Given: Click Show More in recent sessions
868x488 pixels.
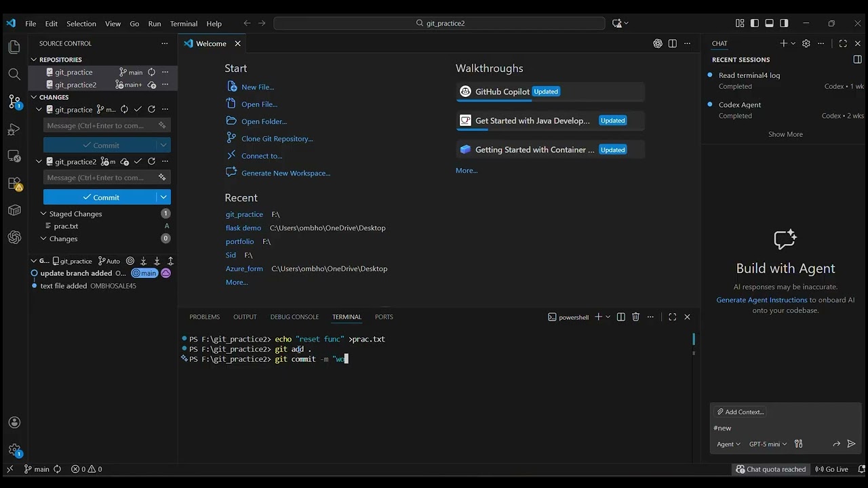Looking at the screenshot, I should click(x=785, y=134).
